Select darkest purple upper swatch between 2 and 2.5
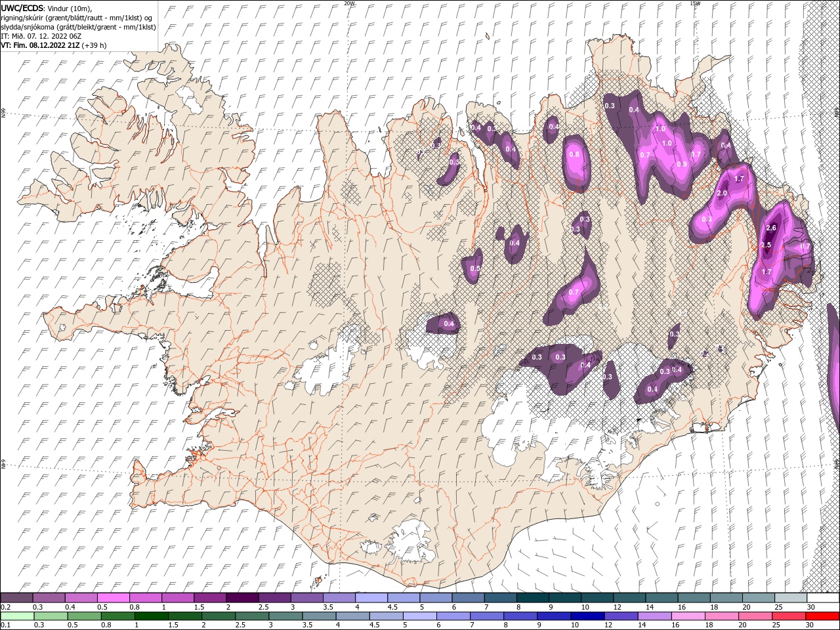 pos(242,598)
